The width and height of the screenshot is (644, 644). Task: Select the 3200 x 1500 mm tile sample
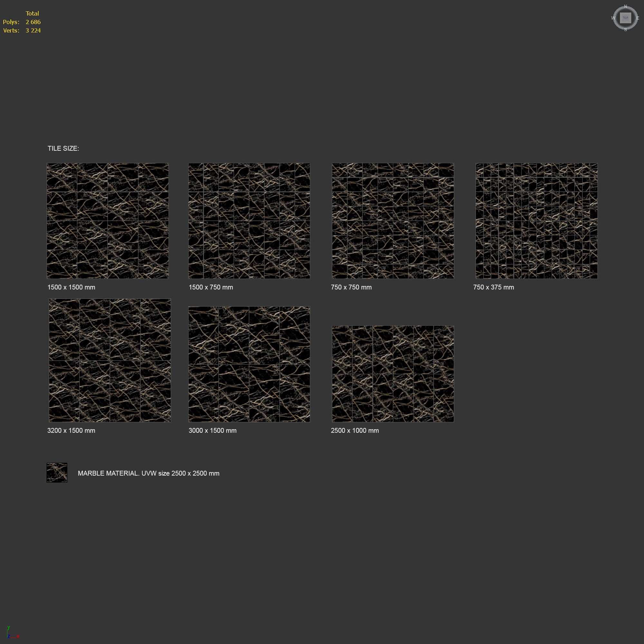tap(110, 360)
